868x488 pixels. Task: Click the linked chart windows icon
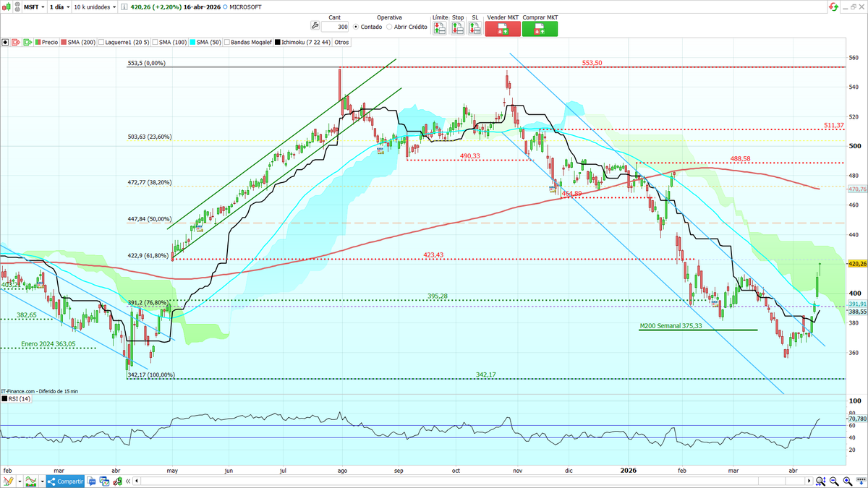[x=104, y=481]
